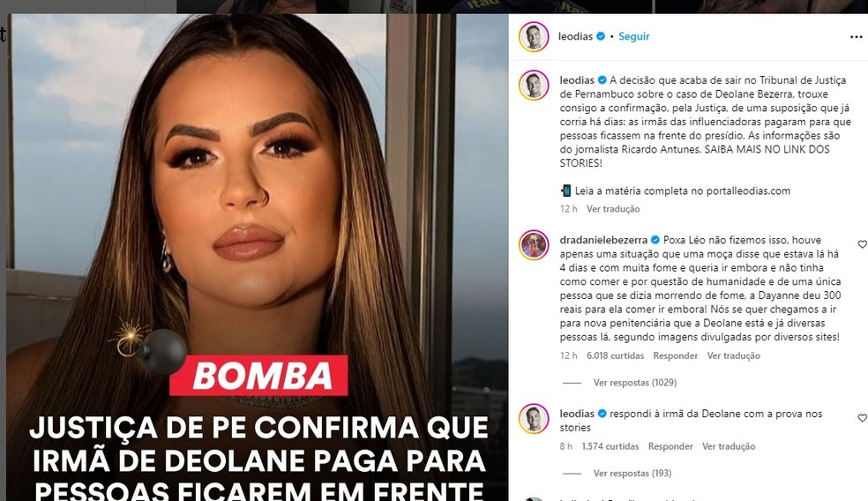This screenshot has width=868, height=501.
Task: View 1.574 curtidas likes list
Action: coord(610,446)
